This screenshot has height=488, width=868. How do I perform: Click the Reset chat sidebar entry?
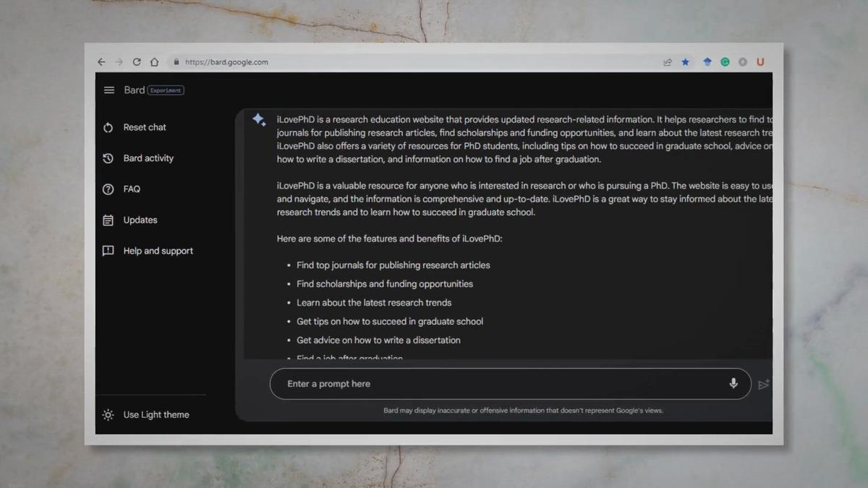click(144, 127)
